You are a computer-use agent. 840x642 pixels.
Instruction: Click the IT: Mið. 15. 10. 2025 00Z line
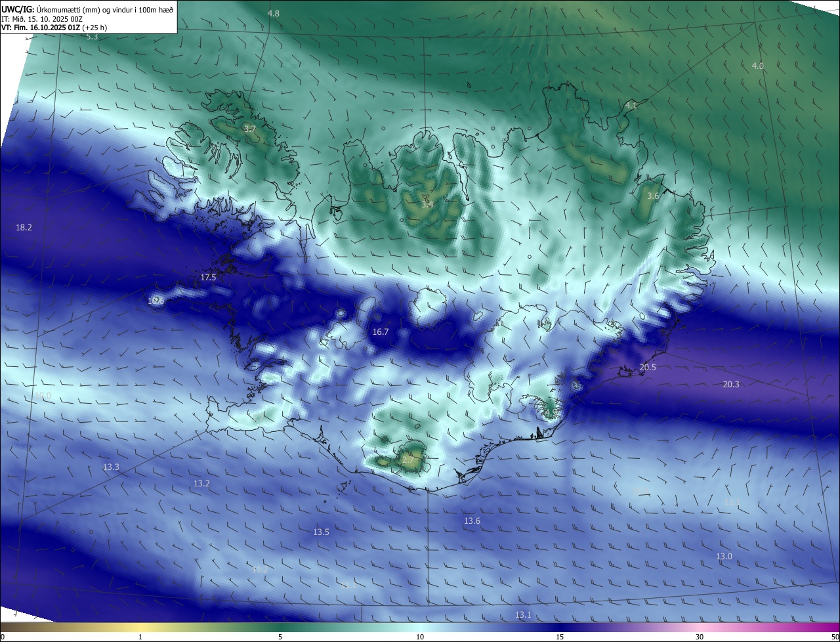pos(41,19)
